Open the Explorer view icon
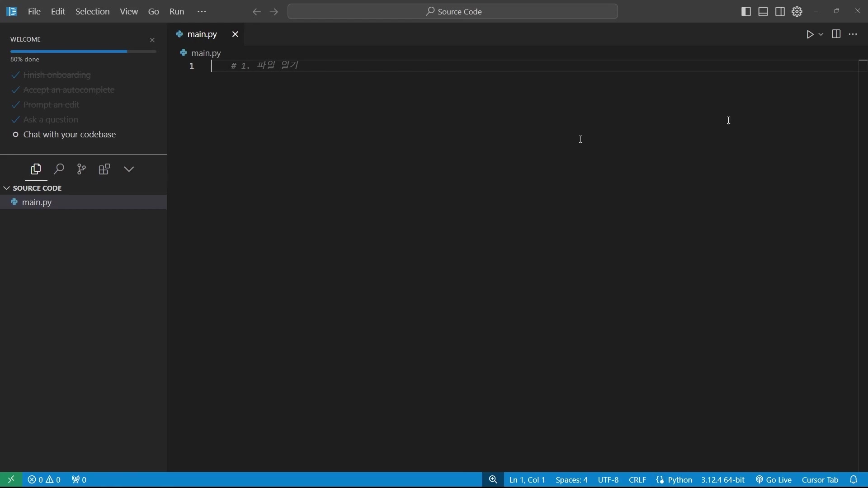The height and width of the screenshot is (488, 868). click(36, 169)
